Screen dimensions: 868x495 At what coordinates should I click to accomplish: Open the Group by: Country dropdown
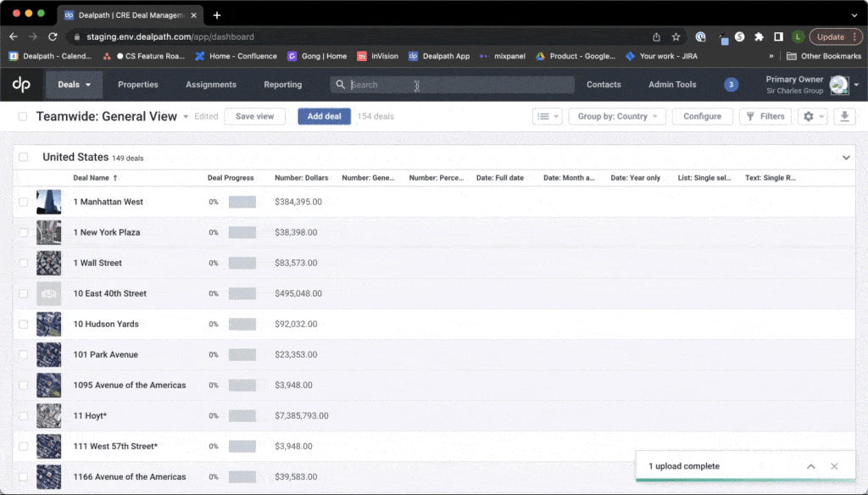616,116
